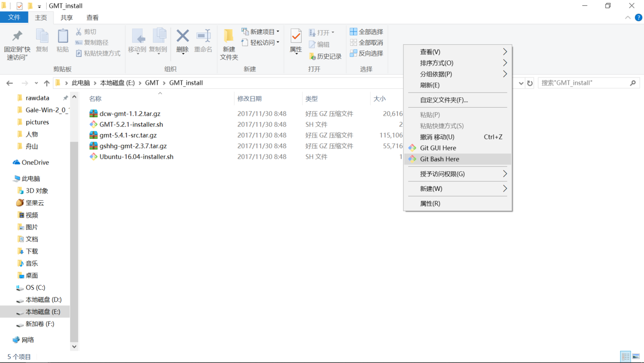Choose 属性(R) in context menu
This screenshot has width=644, height=363.
pos(458,203)
